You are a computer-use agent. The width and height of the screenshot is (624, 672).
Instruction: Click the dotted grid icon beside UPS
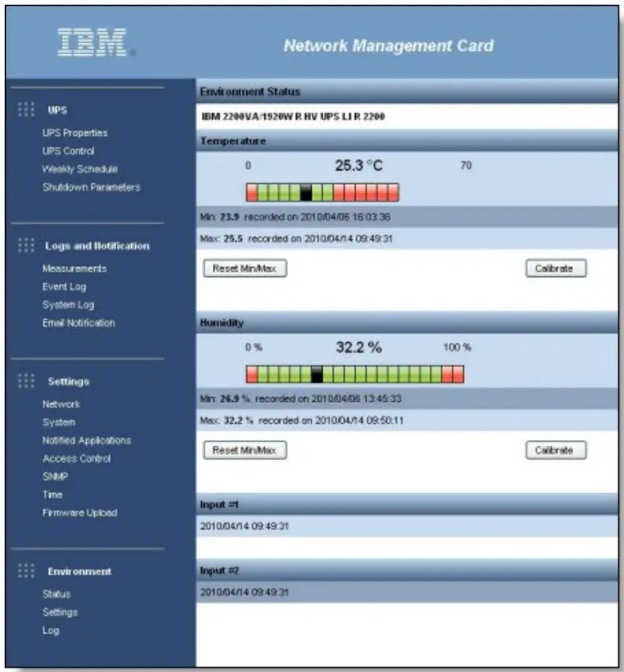pyautogui.click(x=26, y=109)
